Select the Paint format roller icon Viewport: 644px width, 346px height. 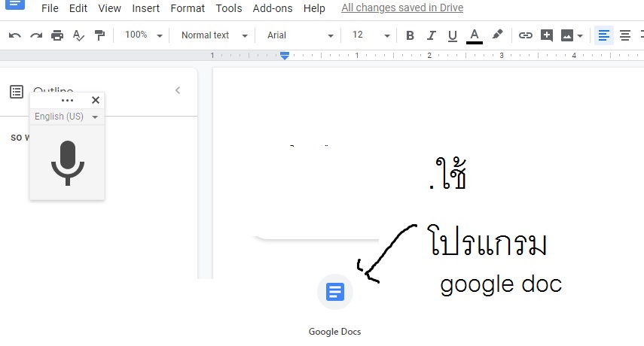99,35
